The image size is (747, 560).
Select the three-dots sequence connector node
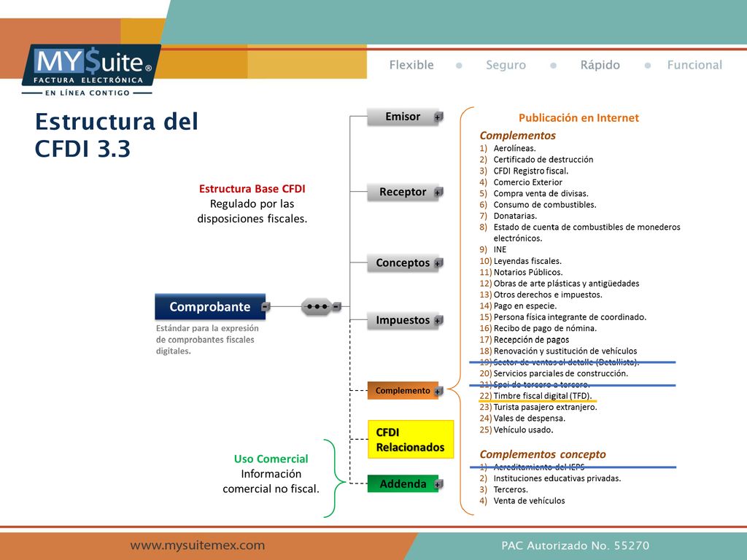[317, 307]
